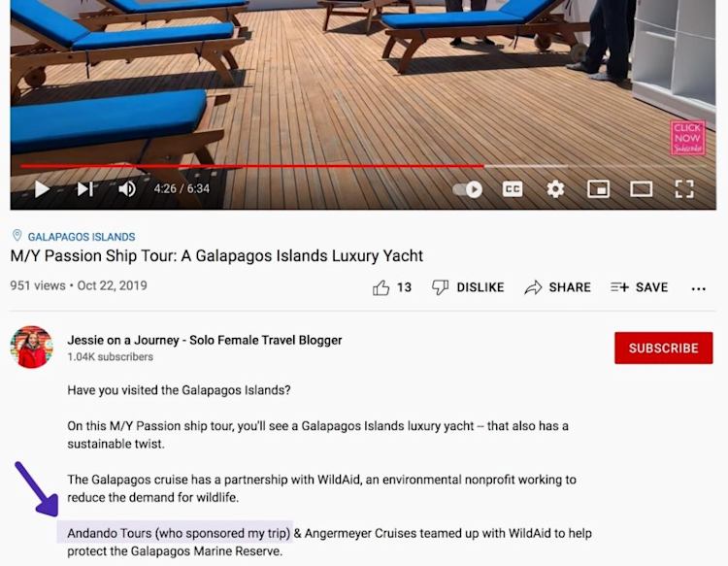Open the video settings gear
728x566 pixels.
tap(555, 189)
